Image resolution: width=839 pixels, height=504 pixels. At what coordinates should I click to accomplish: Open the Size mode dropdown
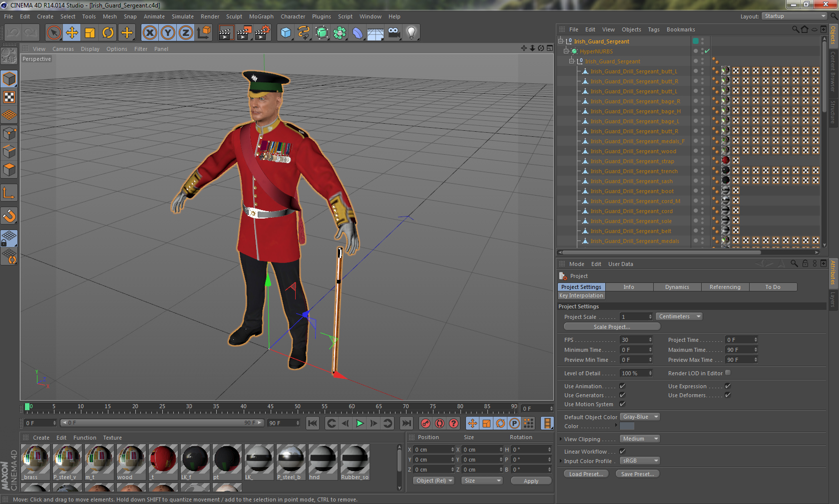[x=481, y=481]
